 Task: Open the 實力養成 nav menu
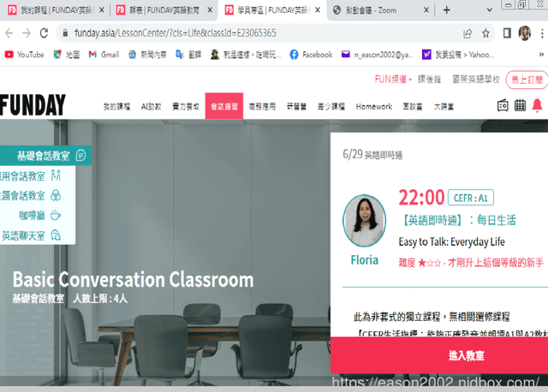click(186, 107)
